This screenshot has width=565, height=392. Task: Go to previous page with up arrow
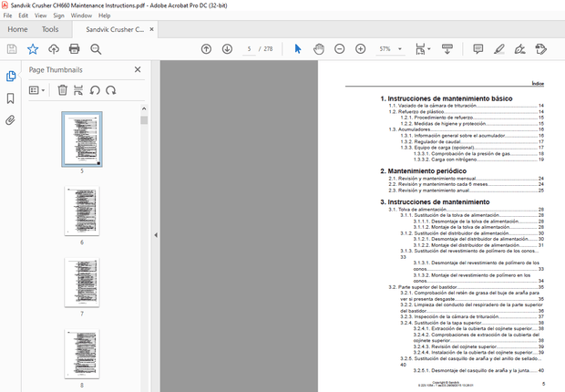coord(206,48)
